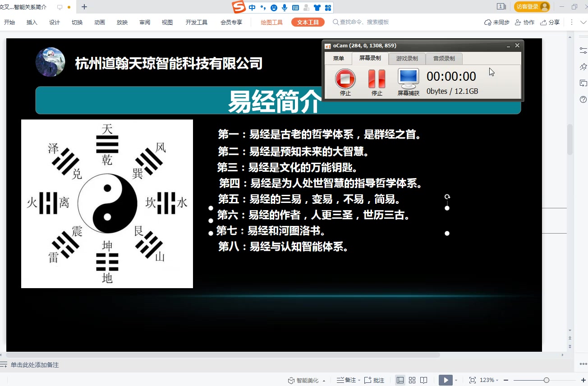Expand the 智能美化 dropdown arrow
The width and height of the screenshot is (588, 386).
click(x=324, y=381)
